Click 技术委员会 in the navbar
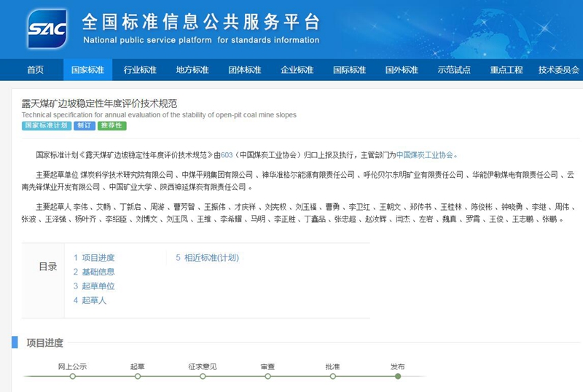The height and width of the screenshot is (392, 583). click(x=559, y=70)
